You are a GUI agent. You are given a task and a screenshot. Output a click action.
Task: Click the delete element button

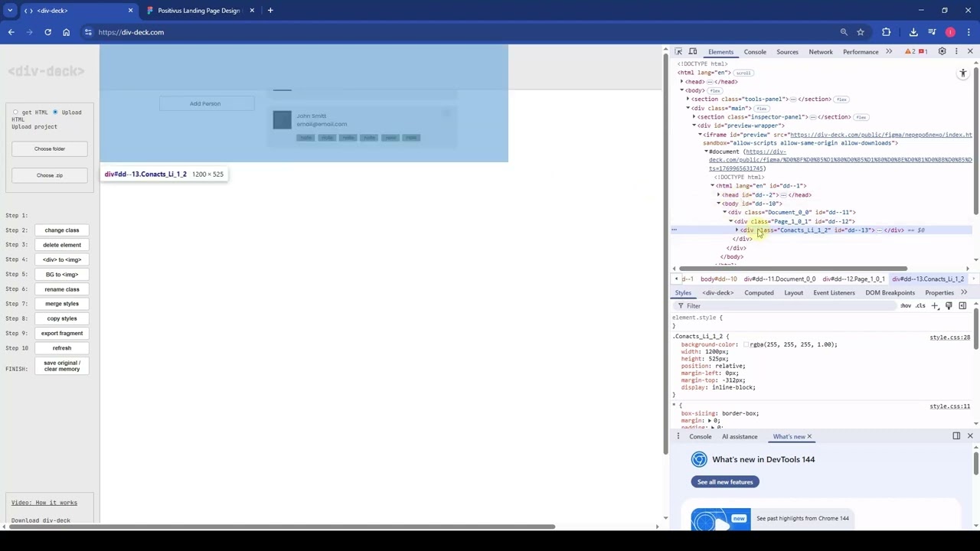[x=62, y=245]
